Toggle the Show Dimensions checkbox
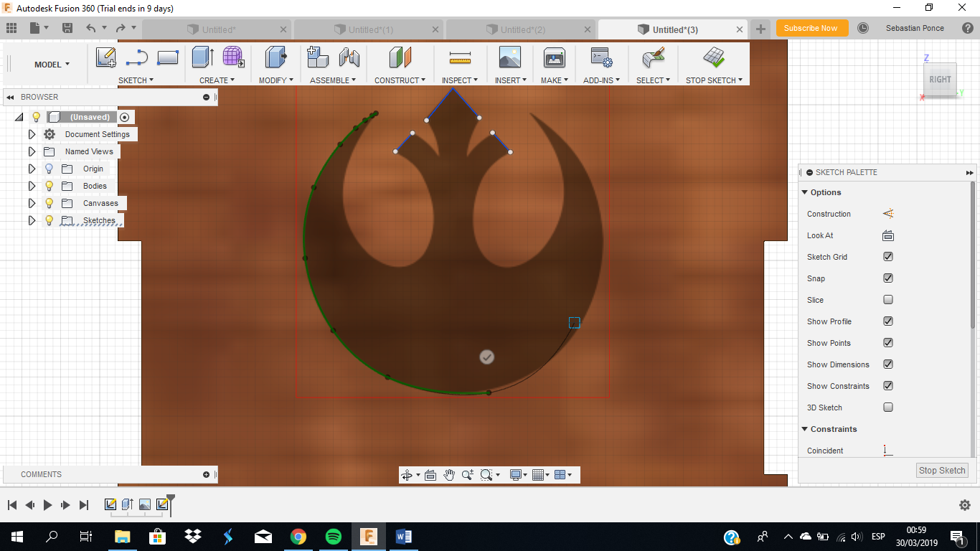The height and width of the screenshot is (551, 980). 888,364
